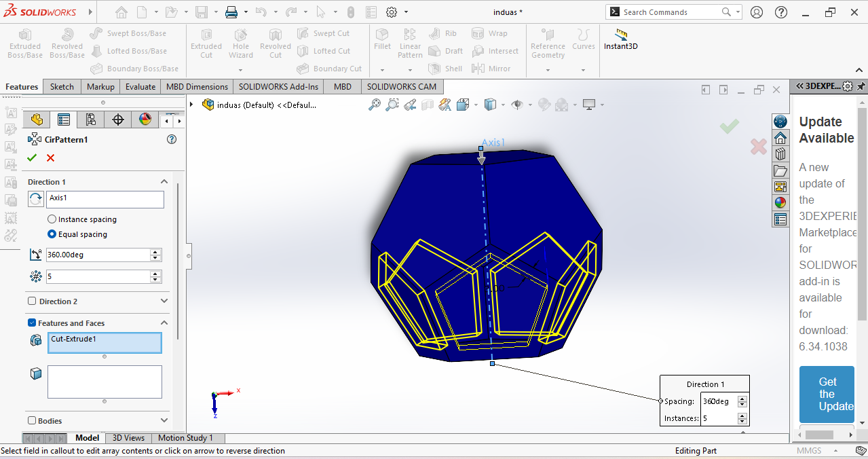Enable the Bodies checkbox
Viewport: 868px width, 459px height.
coord(32,421)
